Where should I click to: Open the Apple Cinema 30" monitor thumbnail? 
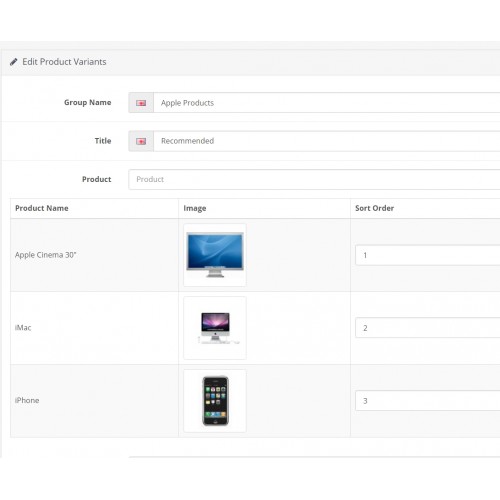215,255
